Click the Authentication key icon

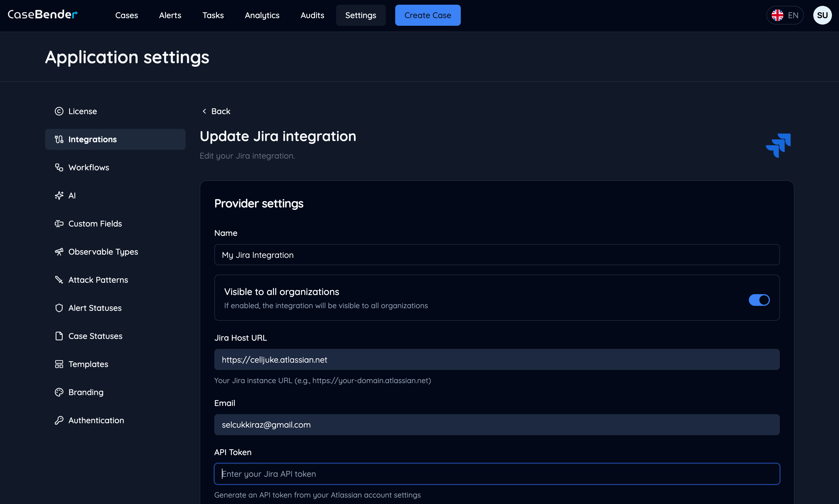59,421
